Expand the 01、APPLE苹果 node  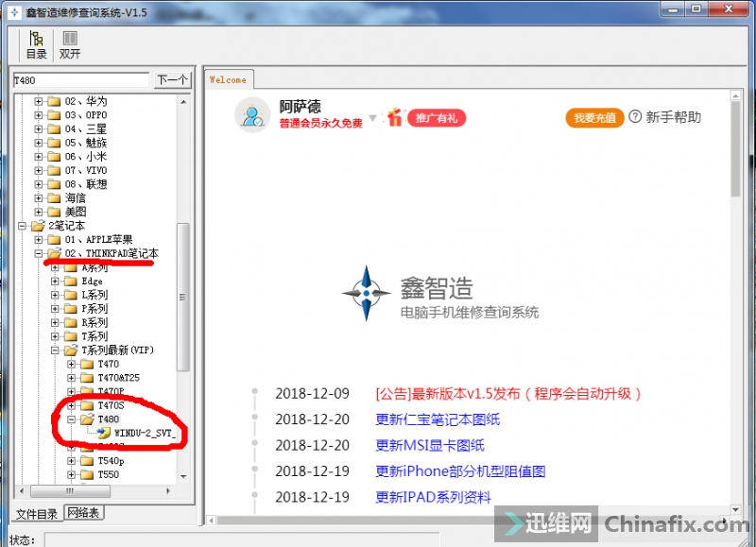(38, 240)
